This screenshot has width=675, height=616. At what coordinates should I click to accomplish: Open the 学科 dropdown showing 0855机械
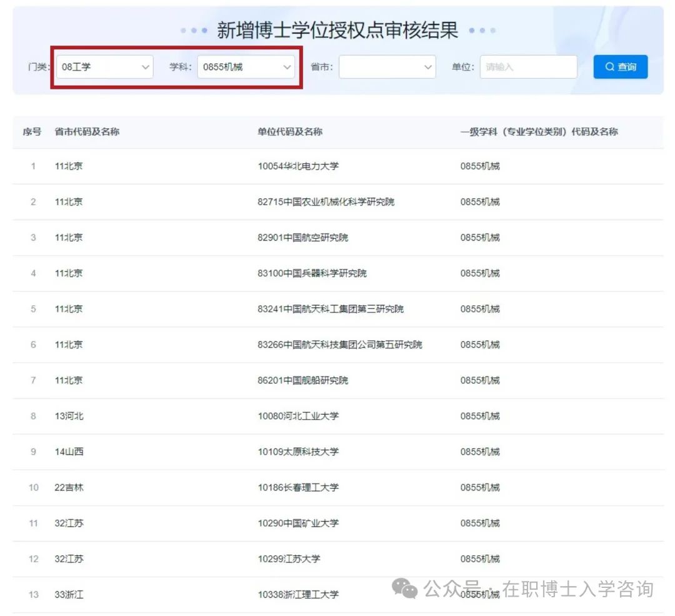point(246,67)
